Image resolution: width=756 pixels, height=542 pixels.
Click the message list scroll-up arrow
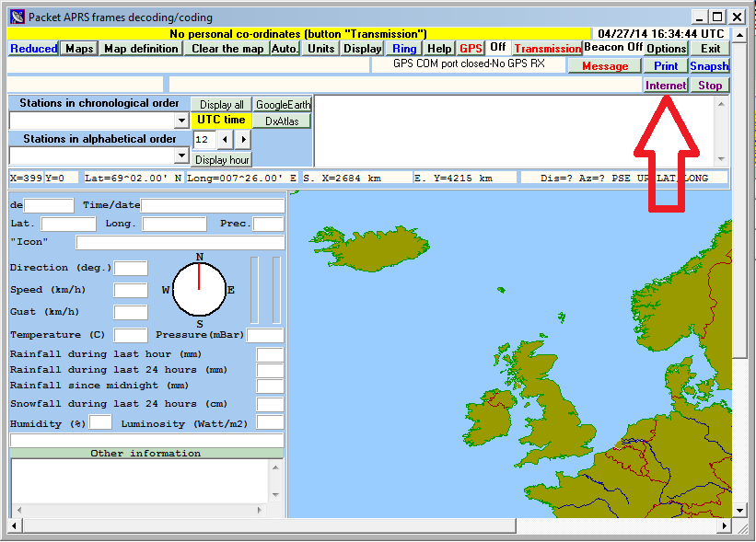point(721,104)
